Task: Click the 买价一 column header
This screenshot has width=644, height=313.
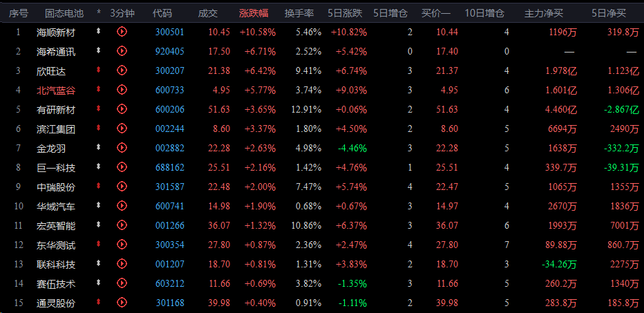Action: click(x=436, y=13)
